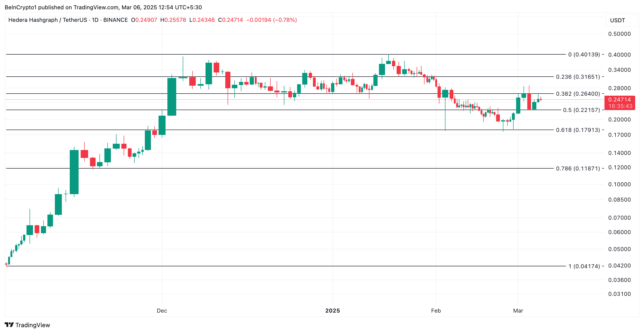Click the 0.10000 price axis tick
The image size is (644, 333).
[619, 184]
